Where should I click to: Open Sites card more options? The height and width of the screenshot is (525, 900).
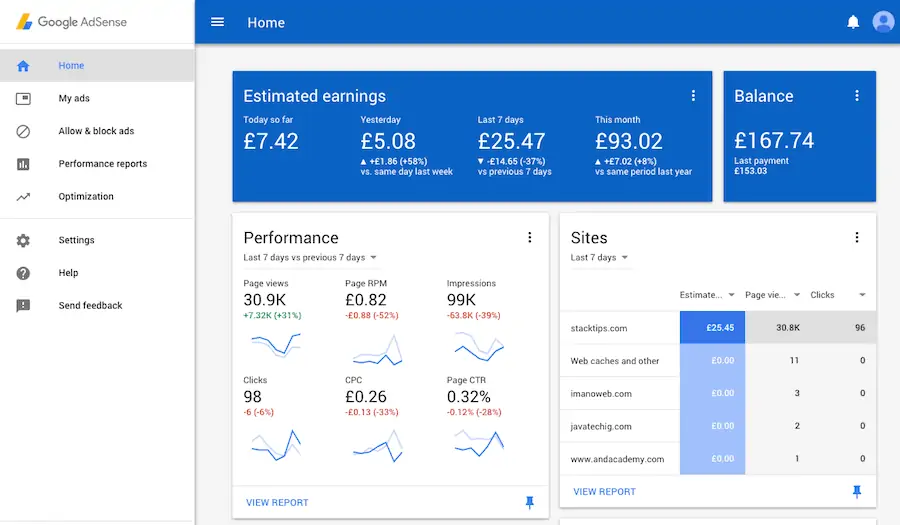[x=856, y=237]
